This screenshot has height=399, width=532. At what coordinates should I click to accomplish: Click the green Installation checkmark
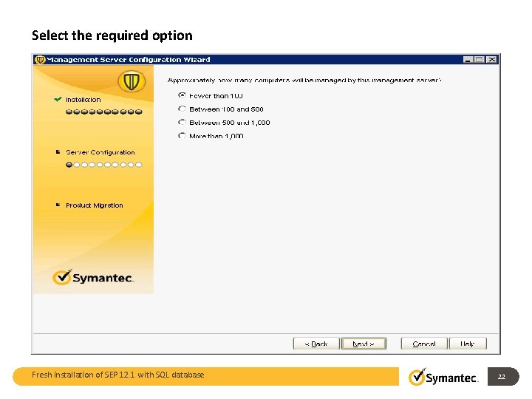58,100
